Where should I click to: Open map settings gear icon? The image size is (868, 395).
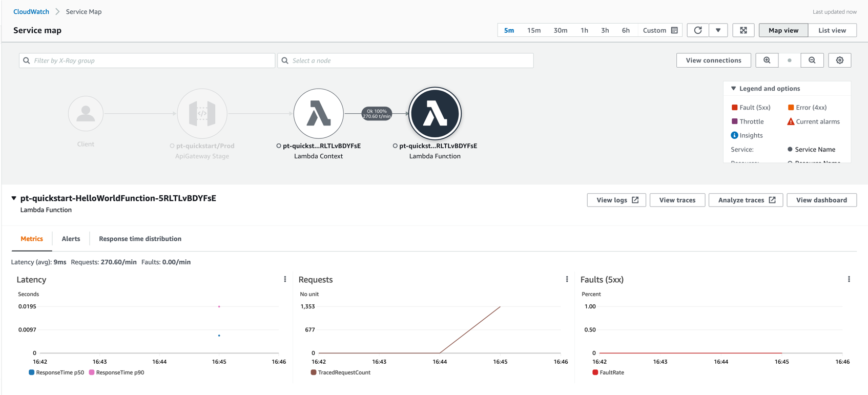(x=839, y=60)
